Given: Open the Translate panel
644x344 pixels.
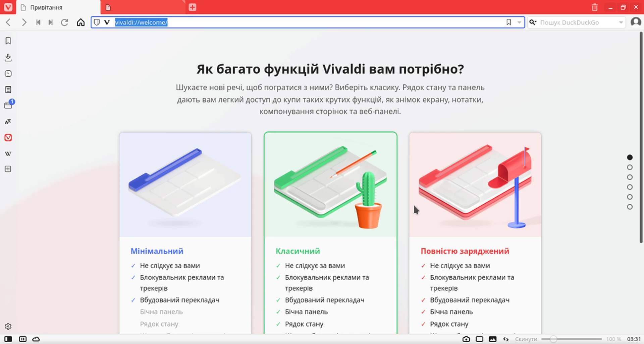Looking at the screenshot, I should (x=8, y=122).
